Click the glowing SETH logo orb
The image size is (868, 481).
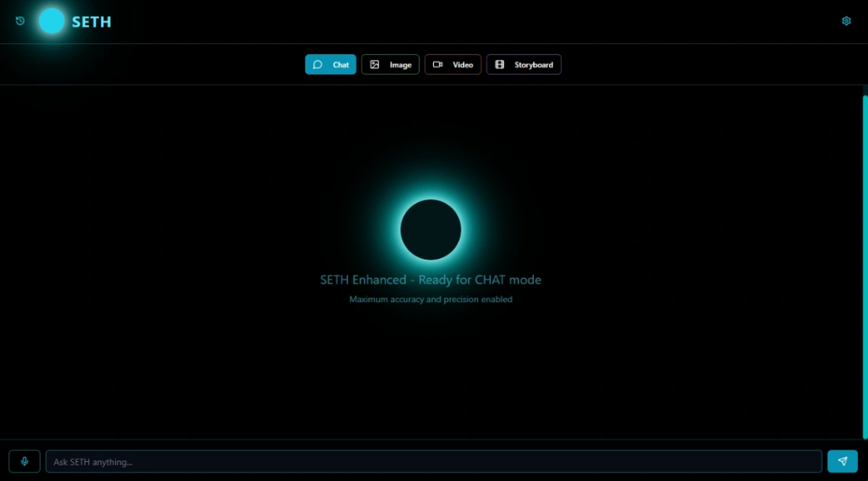click(x=52, y=21)
